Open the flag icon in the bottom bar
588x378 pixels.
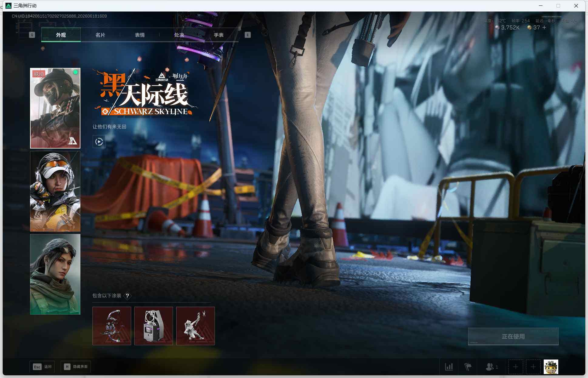click(468, 367)
